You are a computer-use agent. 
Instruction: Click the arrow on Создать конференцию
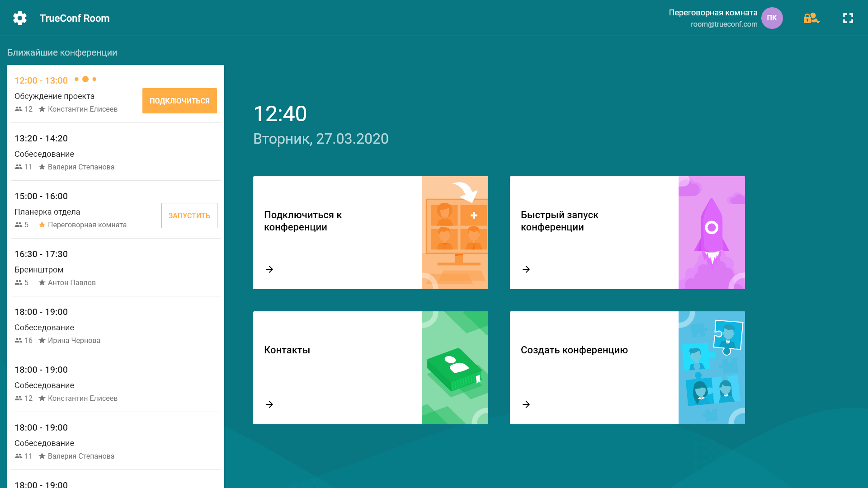tap(526, 404)
